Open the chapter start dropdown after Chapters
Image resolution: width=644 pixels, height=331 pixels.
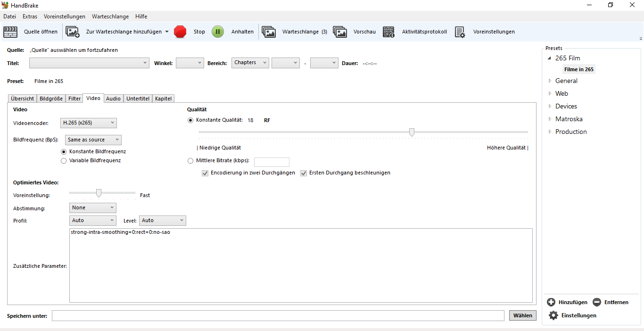point(286,63)
